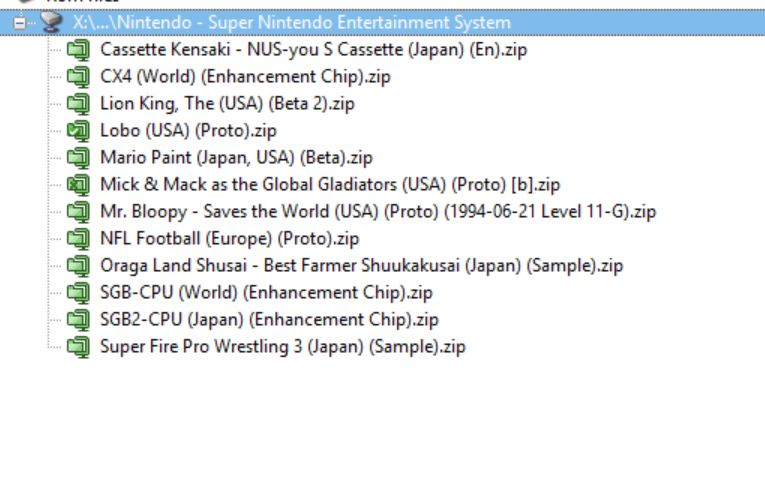Click the Oraga Land Shusai file icon
This screenshot has width=765, height=477.
[78, 265]
